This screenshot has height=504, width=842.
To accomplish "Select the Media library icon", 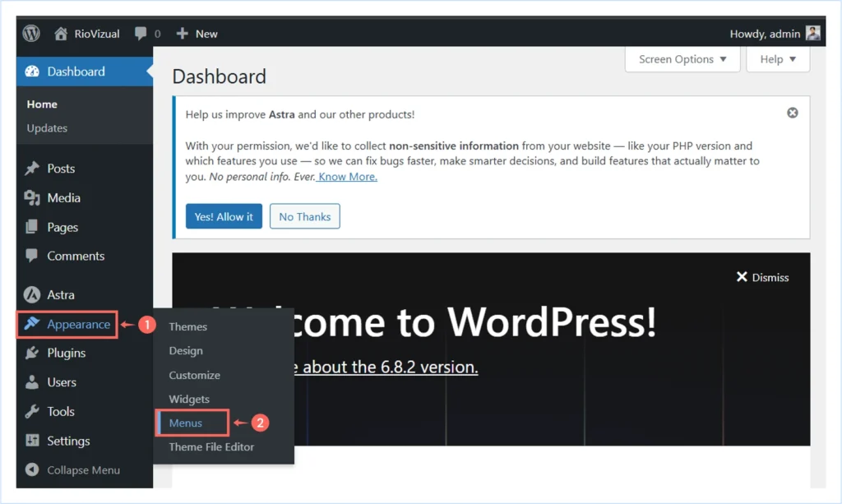I will click(x=34, y=197).
